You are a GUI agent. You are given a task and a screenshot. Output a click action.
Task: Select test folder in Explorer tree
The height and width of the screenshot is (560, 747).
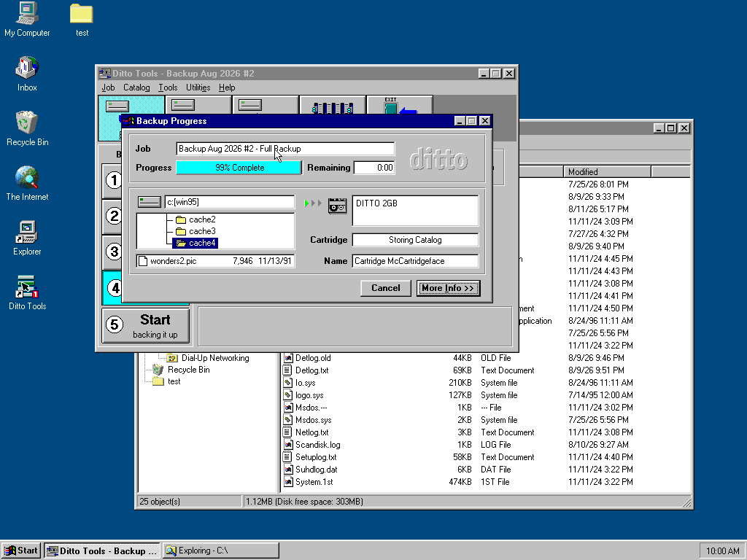(x=167, y=381)
